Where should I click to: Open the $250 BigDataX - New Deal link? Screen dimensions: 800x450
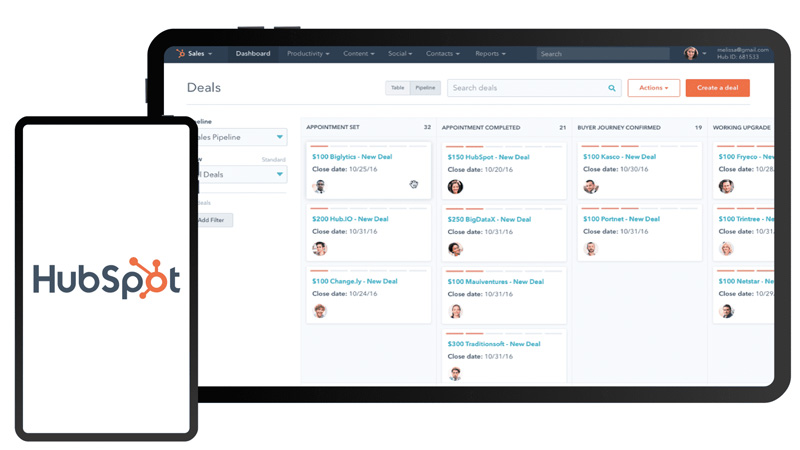[489, 219]
